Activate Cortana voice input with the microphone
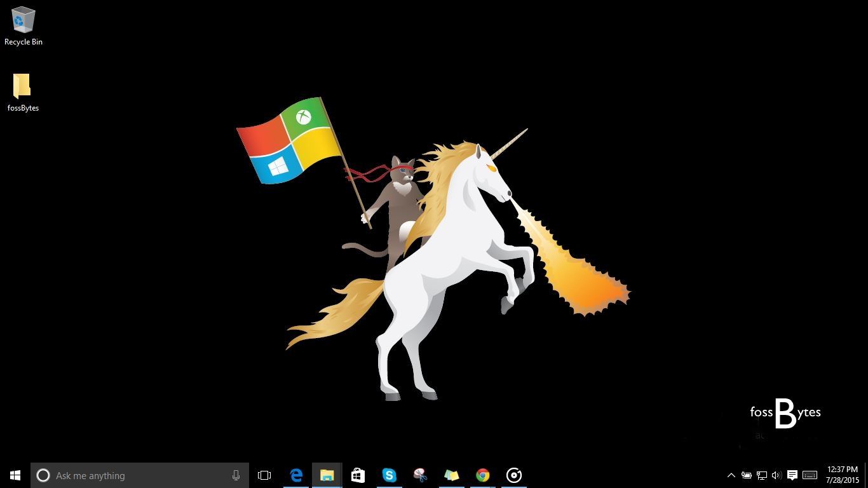The image size is (868, 488). point(236,475)
